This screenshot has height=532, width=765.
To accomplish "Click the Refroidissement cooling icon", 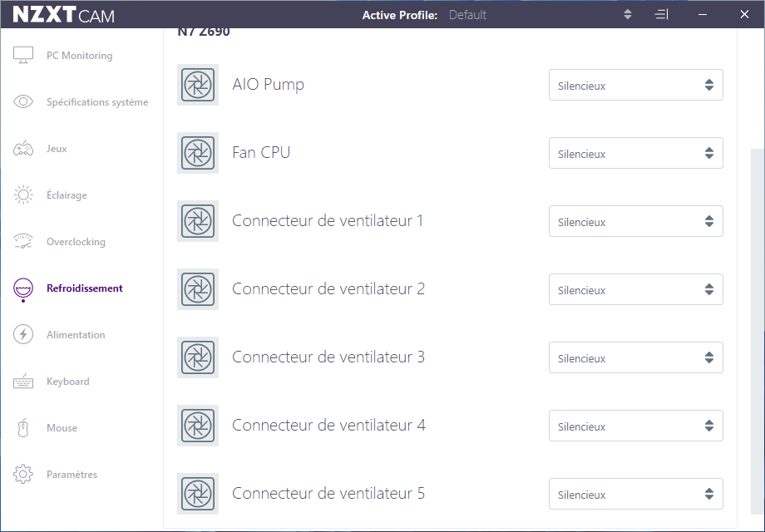I will (23, 289).
